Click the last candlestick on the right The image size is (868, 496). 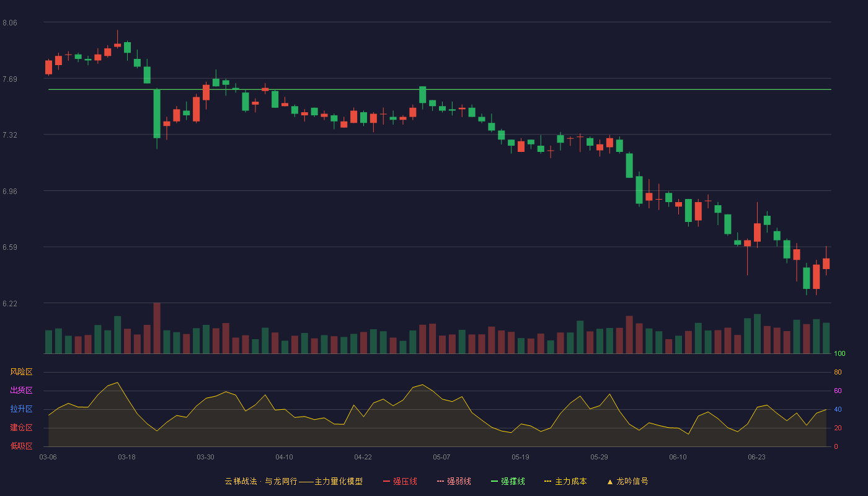(826, 263)
